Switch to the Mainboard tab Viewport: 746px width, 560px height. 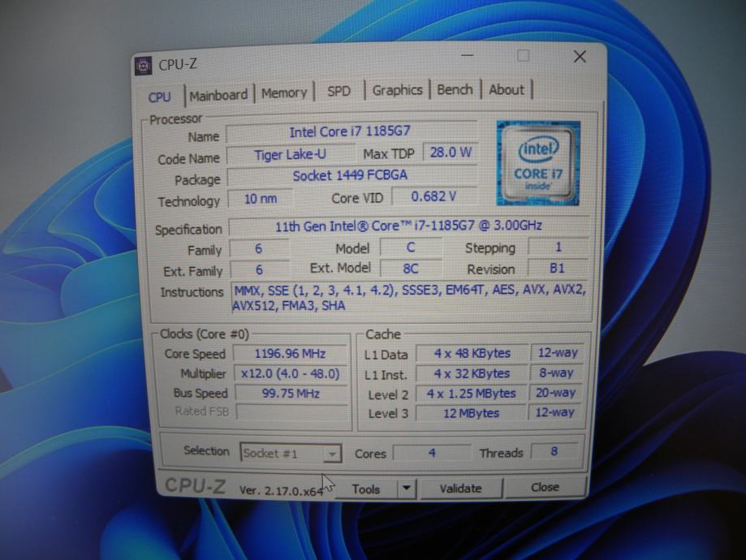(218, 94)
